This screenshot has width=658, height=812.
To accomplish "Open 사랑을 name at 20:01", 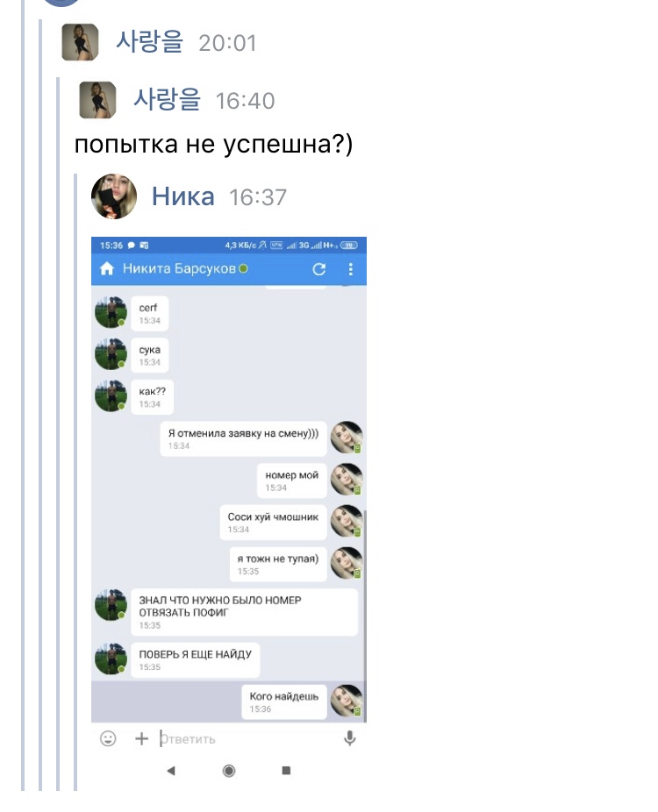I will coord(150,42).
